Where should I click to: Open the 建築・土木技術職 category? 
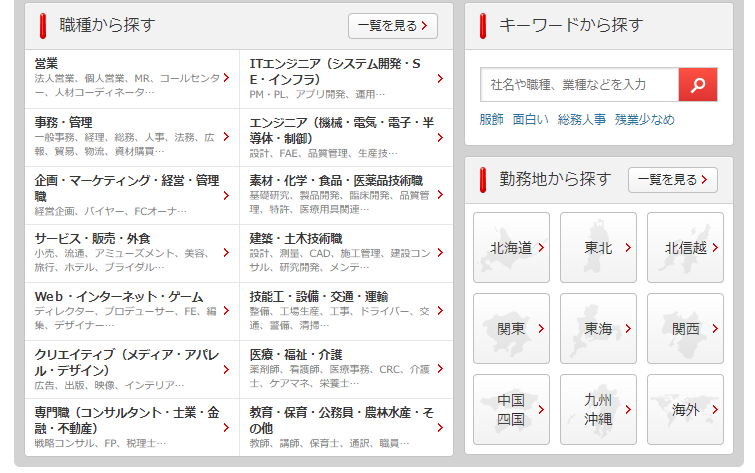click(x=346, y=253)
